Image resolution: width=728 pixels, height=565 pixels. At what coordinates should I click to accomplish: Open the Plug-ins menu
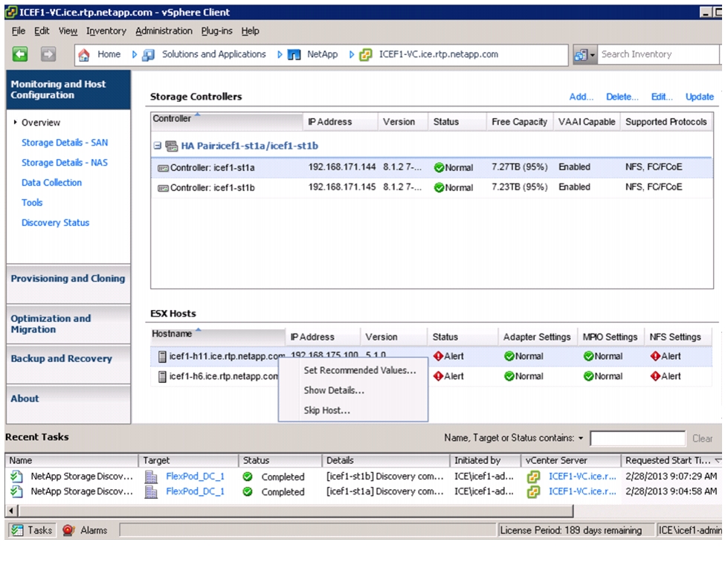click(x=217, y=31)
